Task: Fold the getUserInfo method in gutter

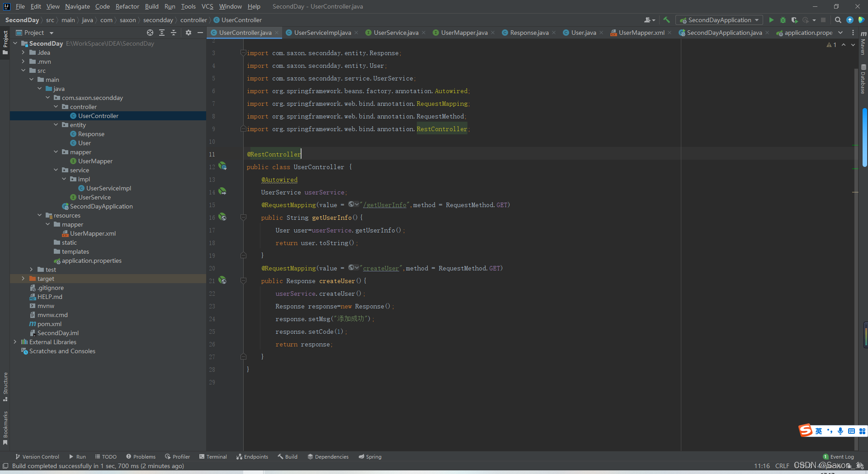Action: (x=243, y=218)
